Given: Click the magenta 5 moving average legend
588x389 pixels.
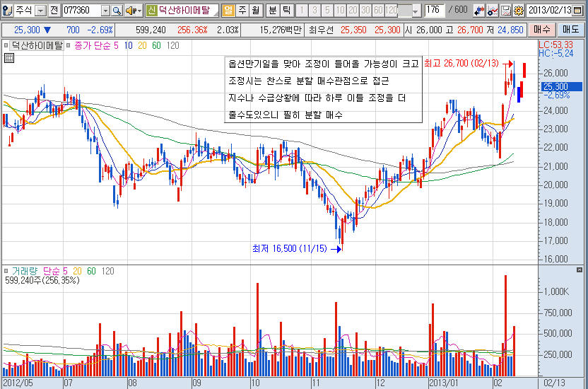Looking at the screenshot, I should click(116, 45).
